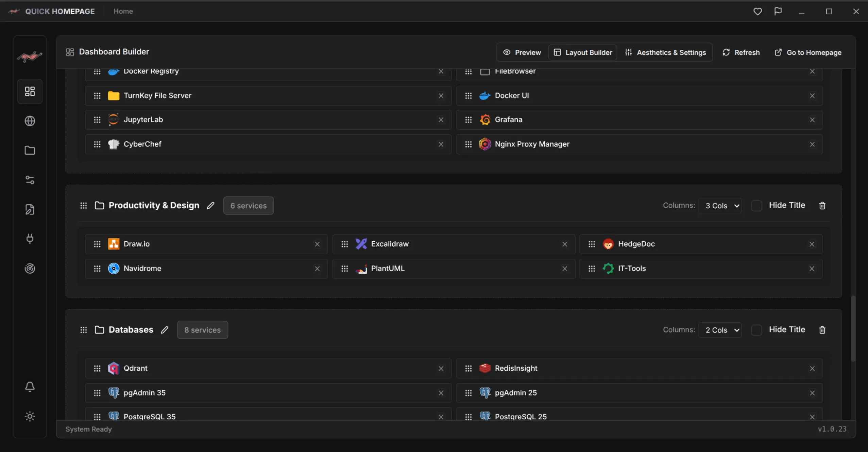This screenshot has width=868, height=452.
Task: Toggle the theme sun icon
Action: [x=30, y=416]
